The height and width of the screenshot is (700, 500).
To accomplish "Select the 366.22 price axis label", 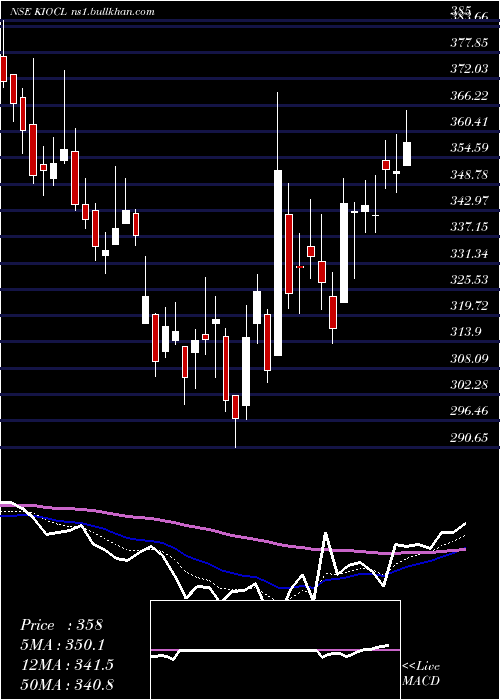I will tap(469, 95).
